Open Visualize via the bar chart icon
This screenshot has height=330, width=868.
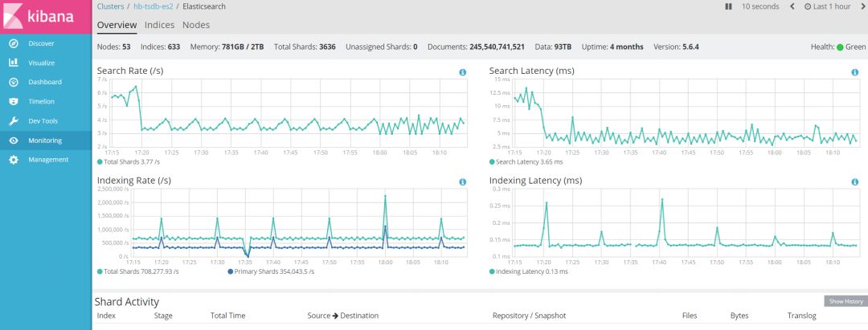[14, 63]
